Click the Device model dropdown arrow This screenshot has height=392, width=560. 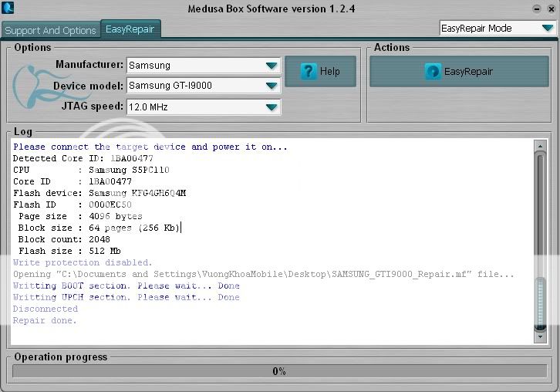272,86
